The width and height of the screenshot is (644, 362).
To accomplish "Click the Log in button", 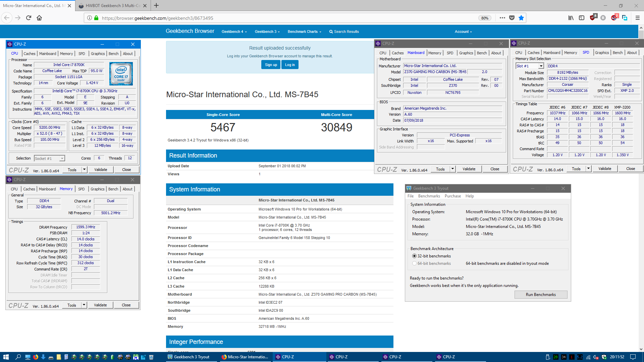I will pos(290,65).
